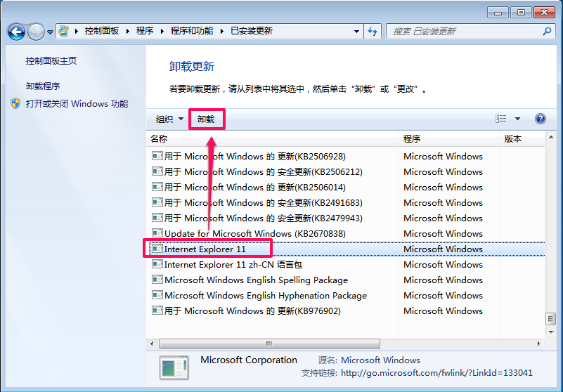
Task: Click the English Spelling Package icon
Action: click(157, 280)
